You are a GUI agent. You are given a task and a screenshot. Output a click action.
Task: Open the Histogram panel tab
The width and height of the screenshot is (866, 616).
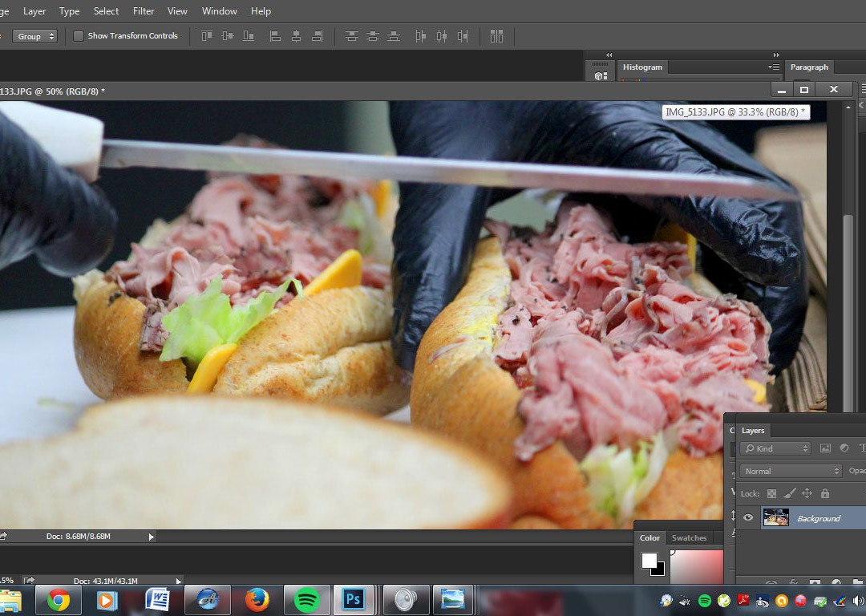coord(642,67)
